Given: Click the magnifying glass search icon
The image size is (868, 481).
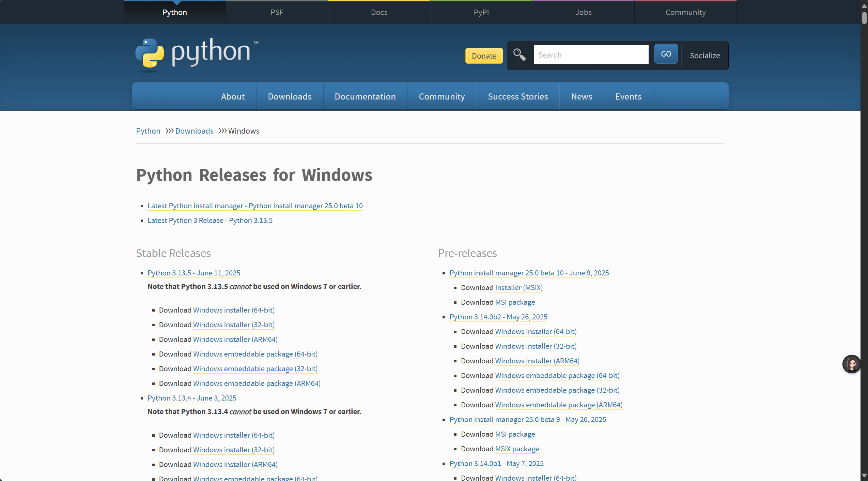Looking at the screenshot, I should [519, 55].
